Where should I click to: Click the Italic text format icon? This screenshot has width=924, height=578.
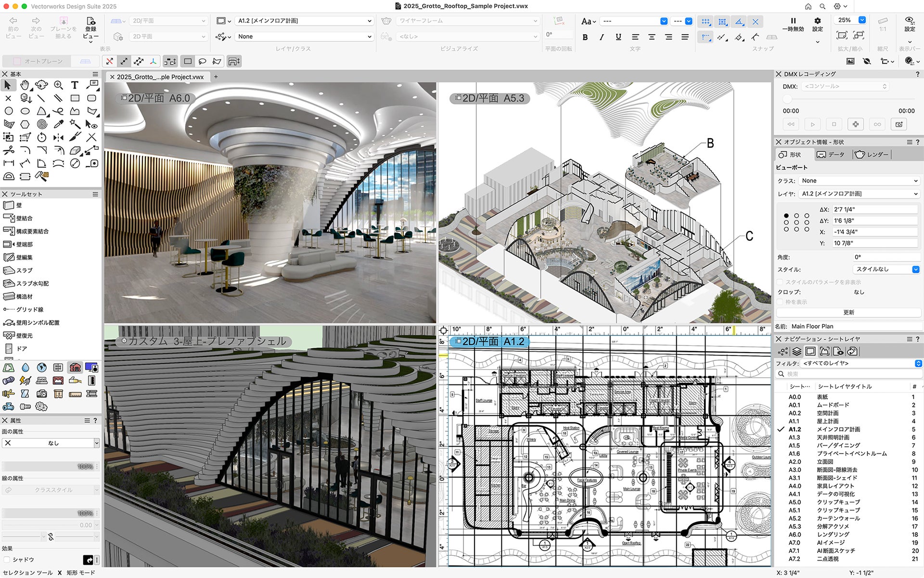602,37
